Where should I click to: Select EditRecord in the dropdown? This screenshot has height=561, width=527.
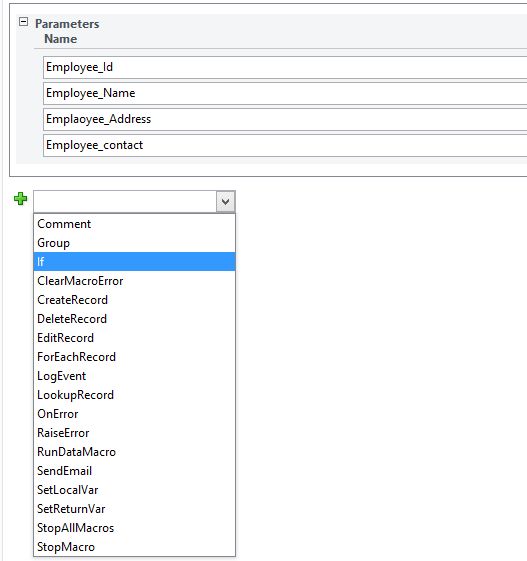(x=135, y=338)
